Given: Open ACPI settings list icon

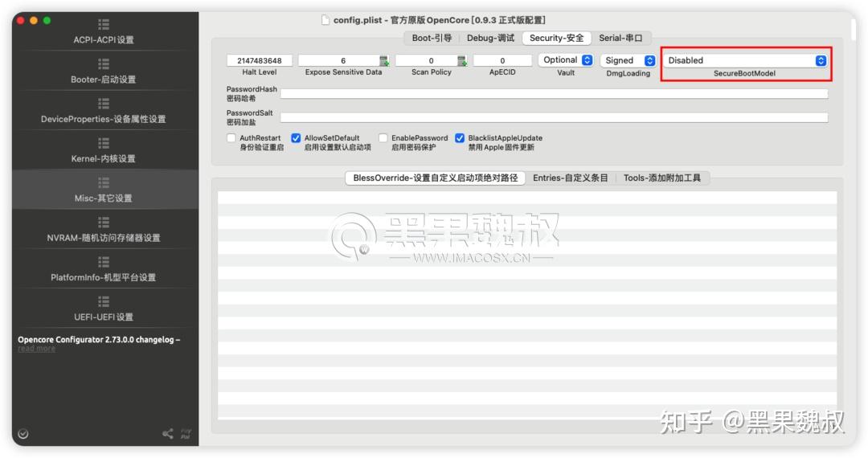Looking at the screenshot, I should pos(104,24).
